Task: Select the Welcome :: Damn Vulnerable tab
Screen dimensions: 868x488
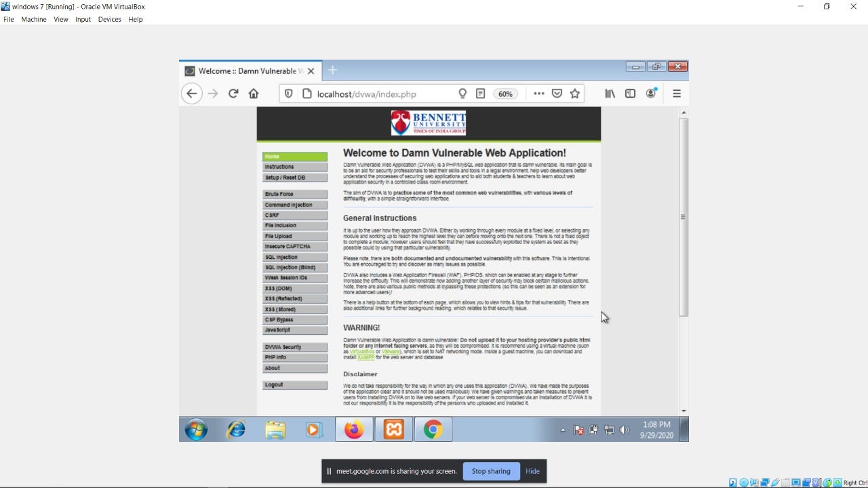Action: [x=250, y=70]
